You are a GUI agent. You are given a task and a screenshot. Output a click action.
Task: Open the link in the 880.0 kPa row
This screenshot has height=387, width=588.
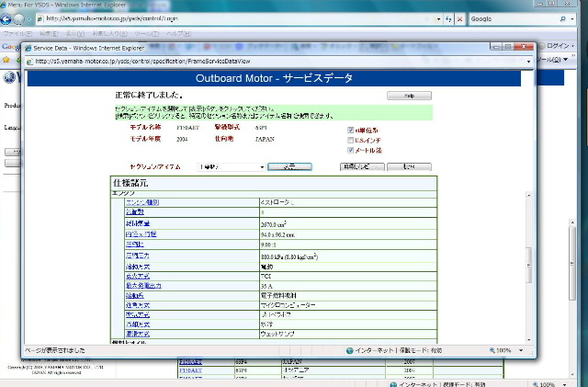pos(137,256)
